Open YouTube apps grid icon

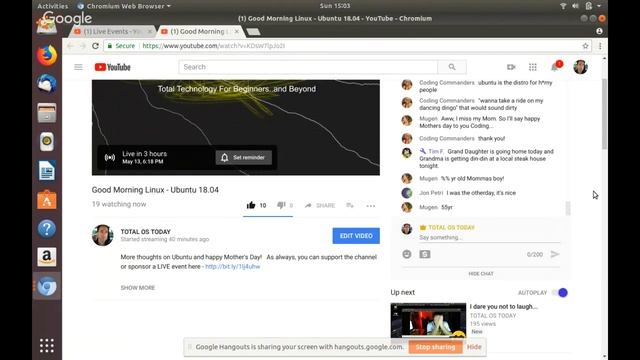pos(533,67)
